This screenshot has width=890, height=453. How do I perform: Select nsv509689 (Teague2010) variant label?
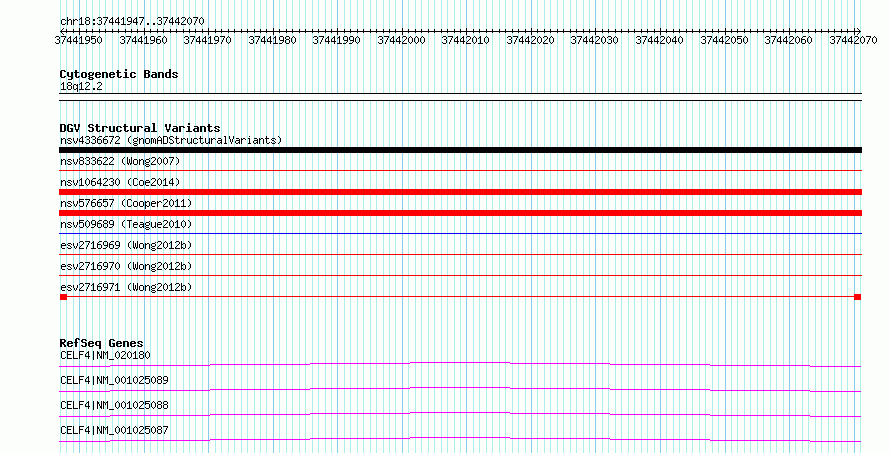(126, 224)
